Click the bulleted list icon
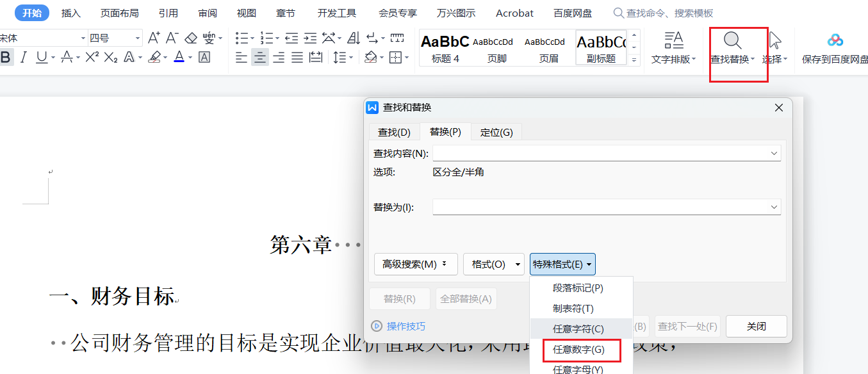The width and height of the screenshot is (868, 374). pos(242,38)
